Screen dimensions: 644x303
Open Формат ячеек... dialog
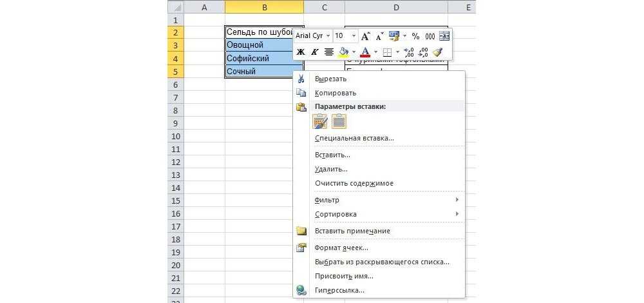341,248
